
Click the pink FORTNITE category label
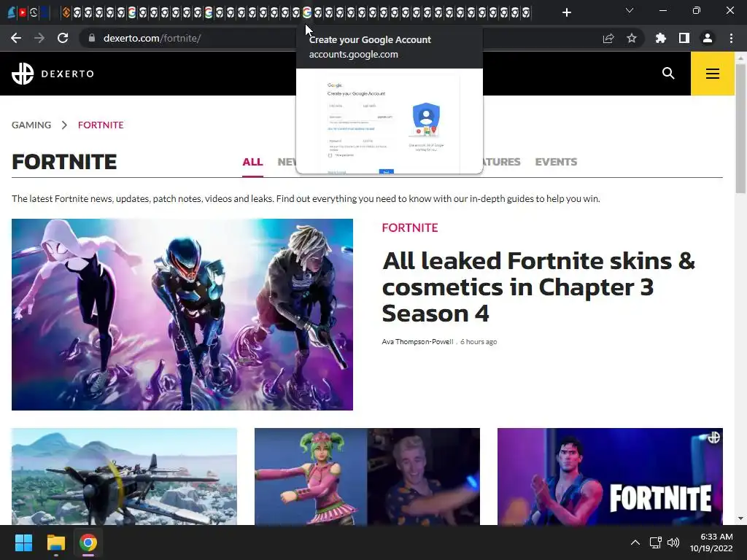(410, 227)
